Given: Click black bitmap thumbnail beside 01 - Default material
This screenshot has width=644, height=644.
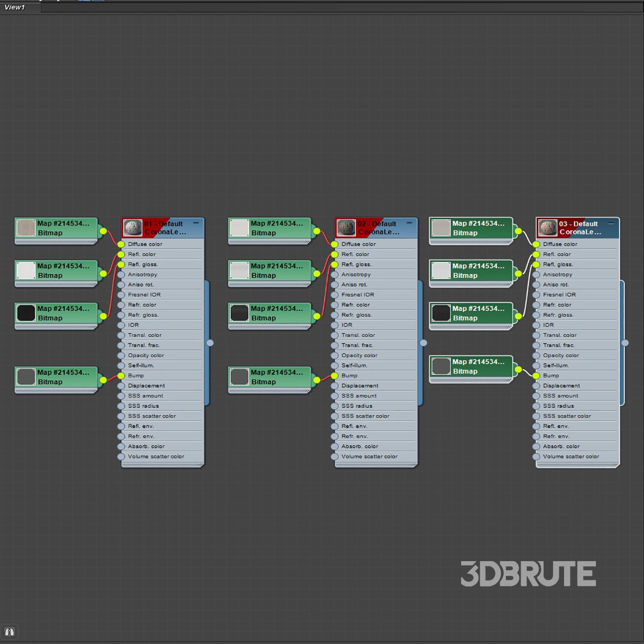Looking at the screenshot, I should click(x=26, y=313).
